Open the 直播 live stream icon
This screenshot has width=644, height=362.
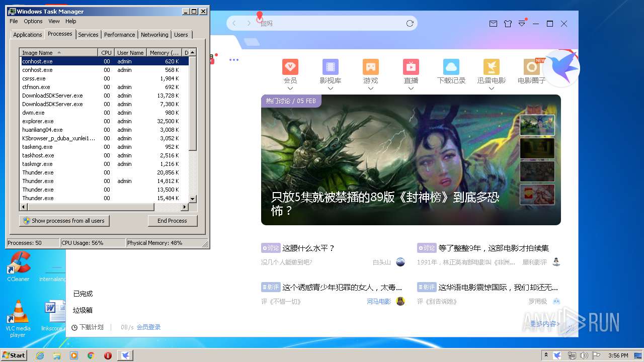coord(411,67)
